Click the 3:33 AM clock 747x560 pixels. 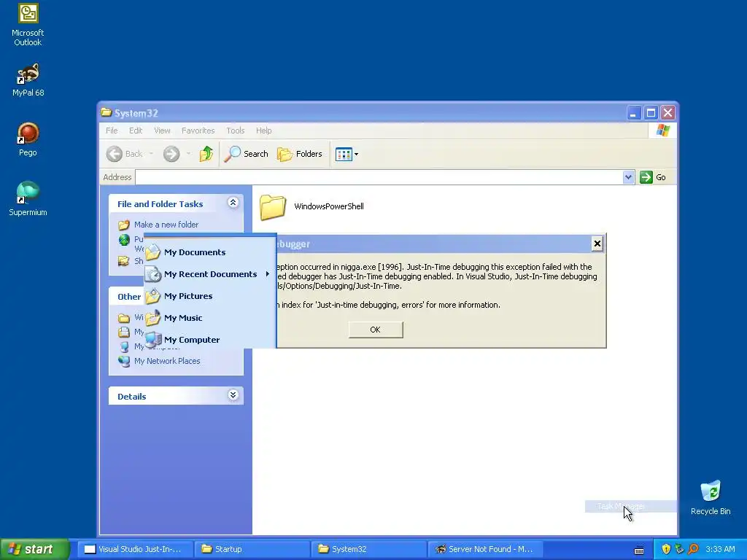(x=720, y=549)
